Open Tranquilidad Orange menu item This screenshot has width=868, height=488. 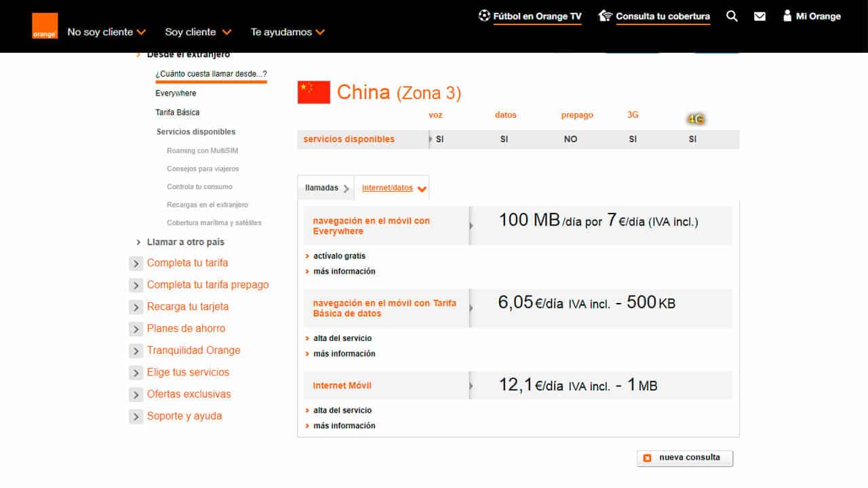click(193, 350)
